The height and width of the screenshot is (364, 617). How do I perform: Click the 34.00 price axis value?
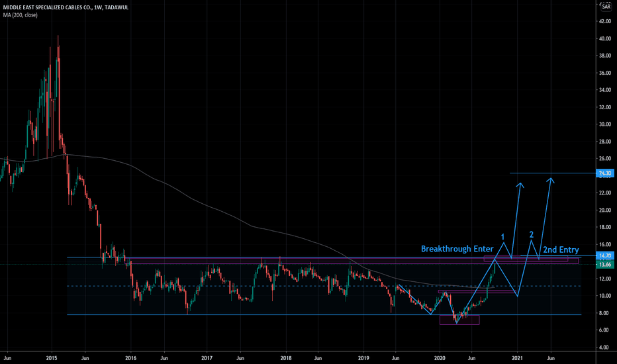pyautogui.click(x=605, y=90)
